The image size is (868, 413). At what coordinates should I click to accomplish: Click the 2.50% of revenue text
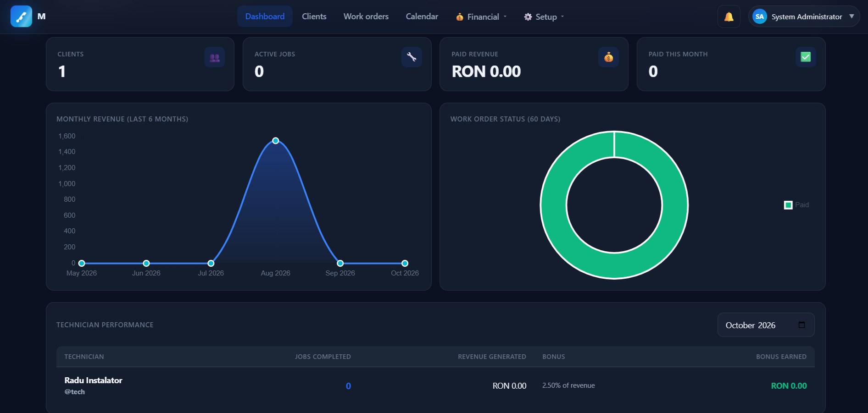tap(568, 385)
